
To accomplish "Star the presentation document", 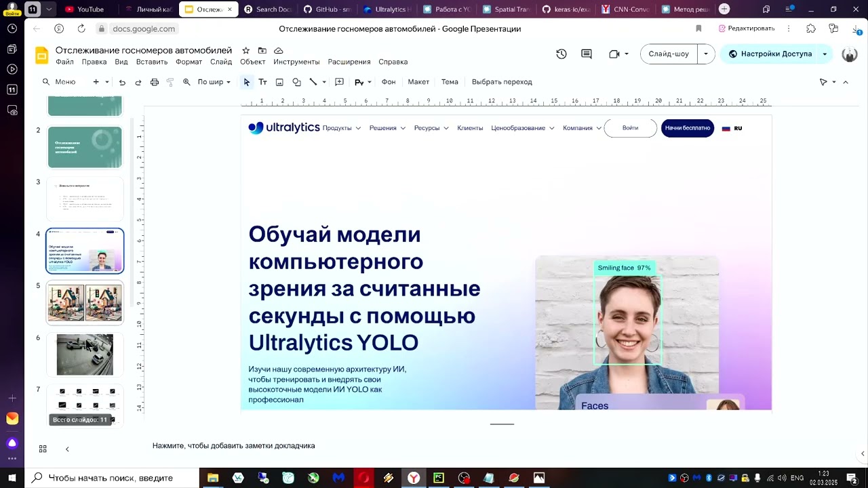I will tap(245, 51).
